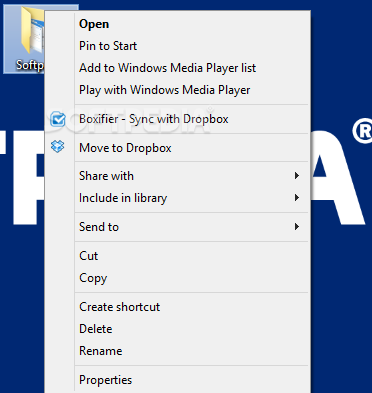The width and height of the screenshot is (372, 393).
Task: Choose Delete from the context menu
Action: [177, 329]
